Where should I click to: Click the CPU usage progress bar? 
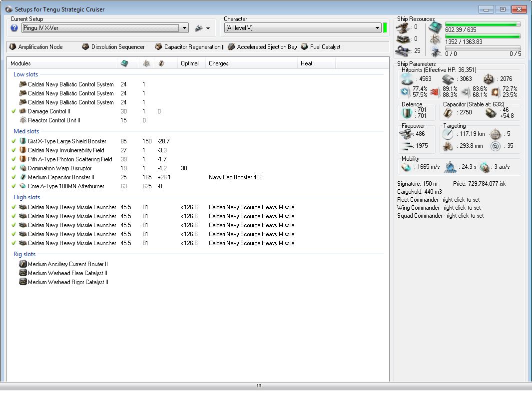point(483,24)
